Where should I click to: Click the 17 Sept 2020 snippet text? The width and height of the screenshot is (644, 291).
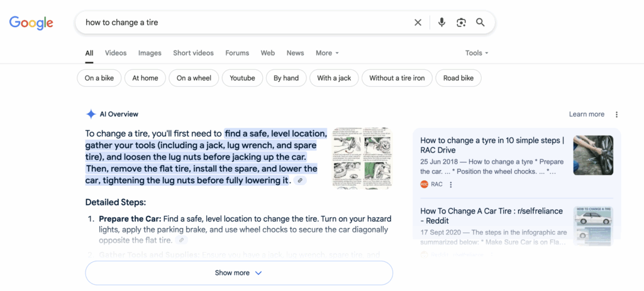pyautogui.click(x=494, y=237)
